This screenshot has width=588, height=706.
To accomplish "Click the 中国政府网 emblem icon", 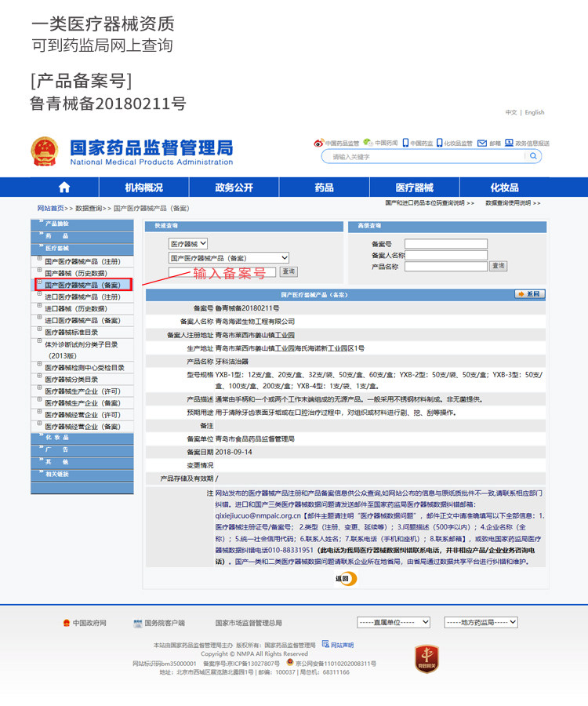I will [x=67, y=623].
